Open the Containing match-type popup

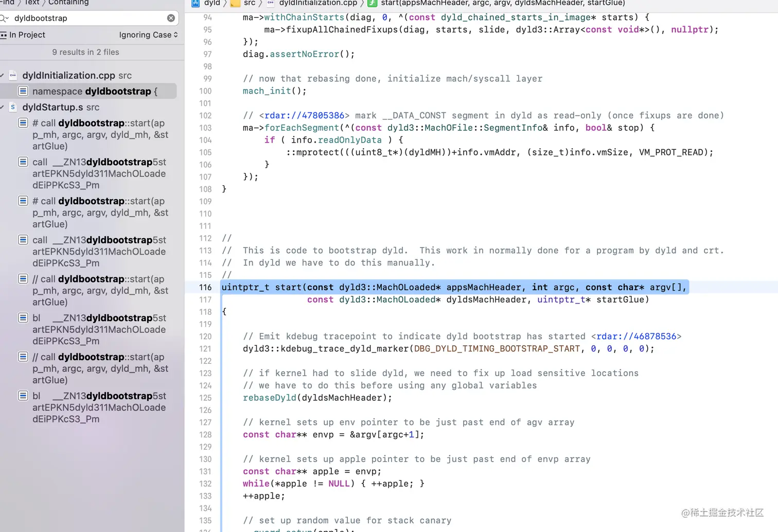pyautogui.click(x=68, y=3)
